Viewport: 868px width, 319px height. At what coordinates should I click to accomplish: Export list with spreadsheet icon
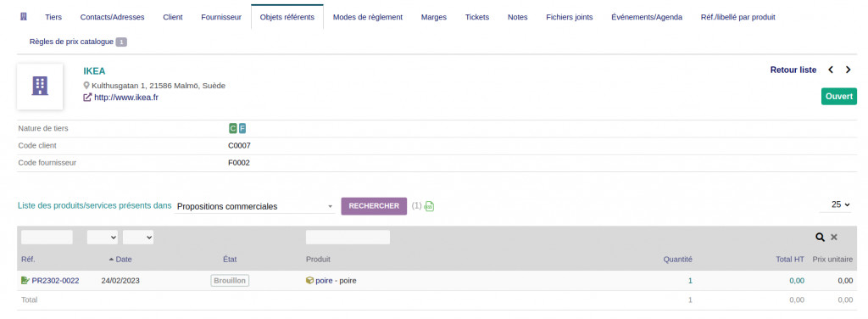click(x=429, y=206)
